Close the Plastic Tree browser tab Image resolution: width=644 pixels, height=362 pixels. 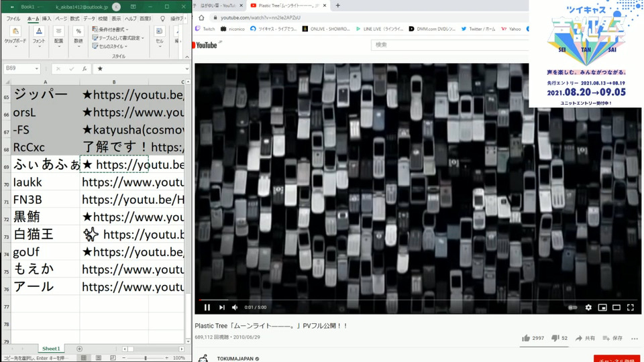(325, 6)
